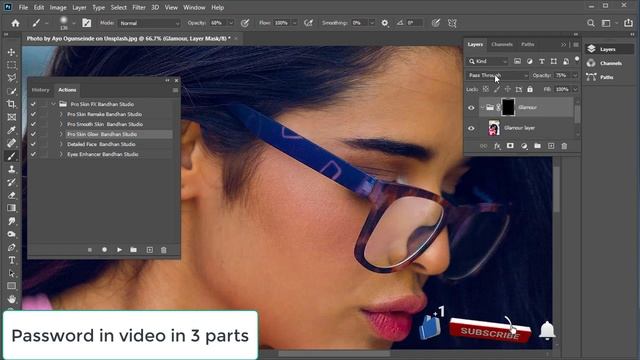Open the Window menu
This screenshot has width=640, height=360.
194,7
